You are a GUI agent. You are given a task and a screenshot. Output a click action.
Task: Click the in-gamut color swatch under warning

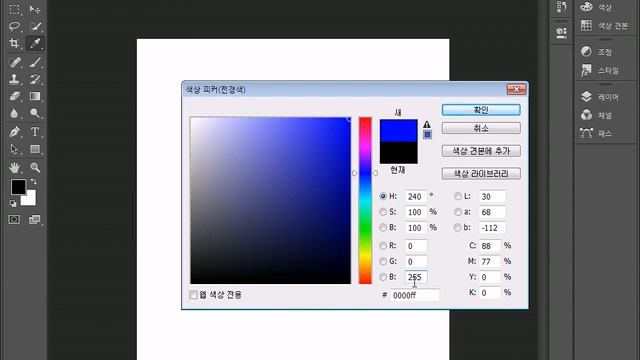(427, 134)
